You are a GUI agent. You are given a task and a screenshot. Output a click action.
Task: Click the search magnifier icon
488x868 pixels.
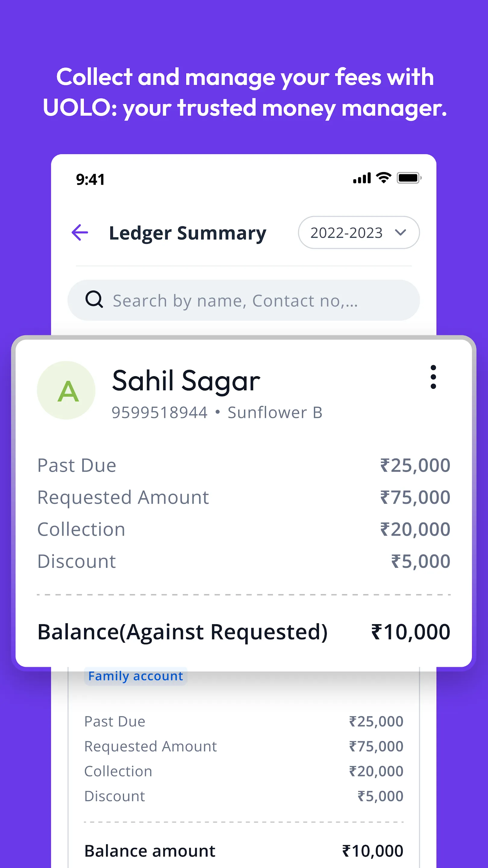(94, 300)
